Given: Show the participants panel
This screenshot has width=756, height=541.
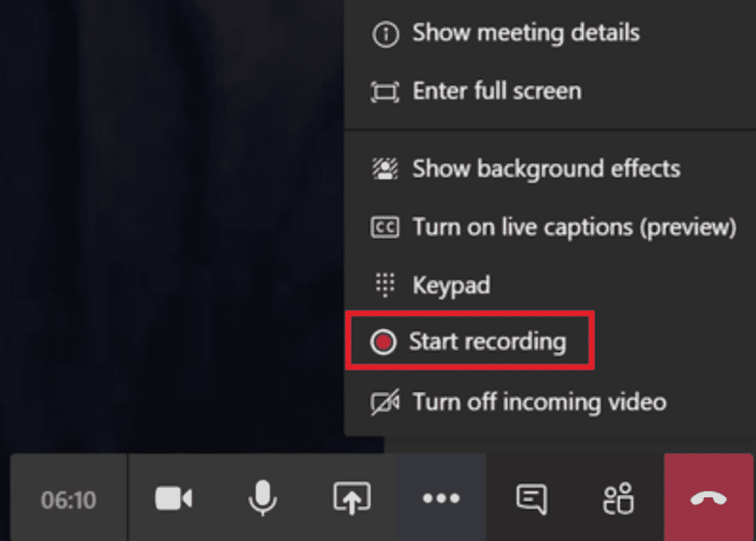Looking at the screenshot, I should [618, 498].
